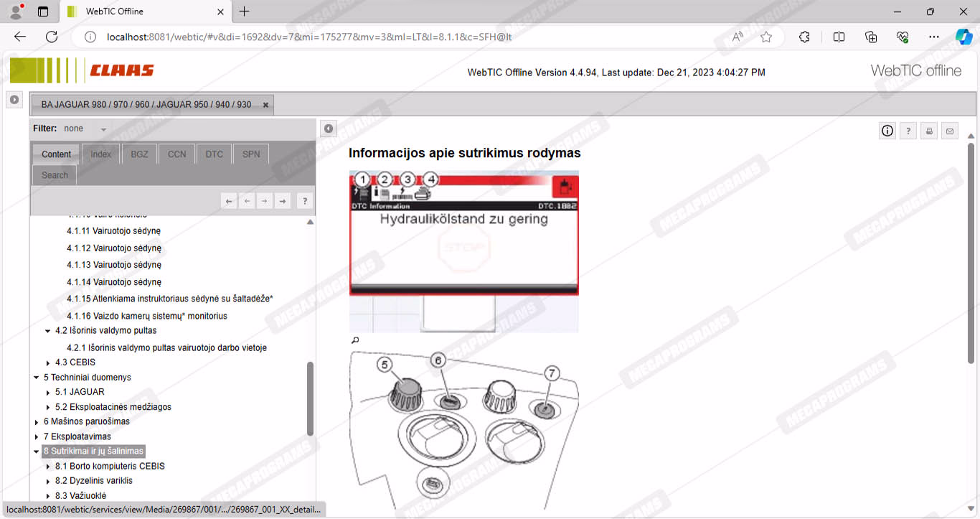Expand 8.2 Dyzelinis variklis node
Viewport: 980px width, 519px height.
48,481
